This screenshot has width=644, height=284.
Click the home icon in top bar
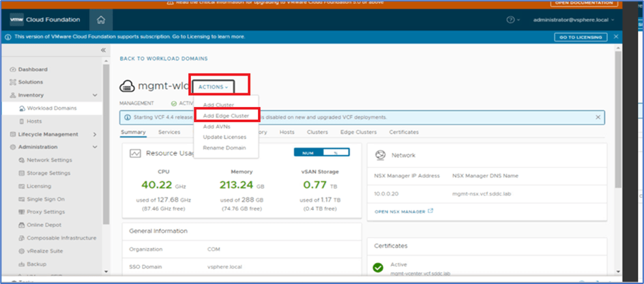pos(101,20)
